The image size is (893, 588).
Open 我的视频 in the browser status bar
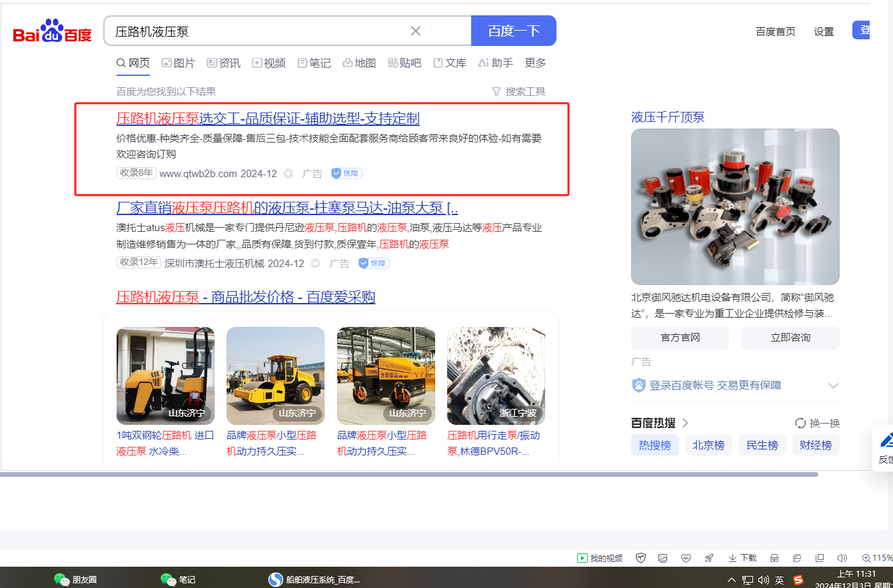pos(600,558)
